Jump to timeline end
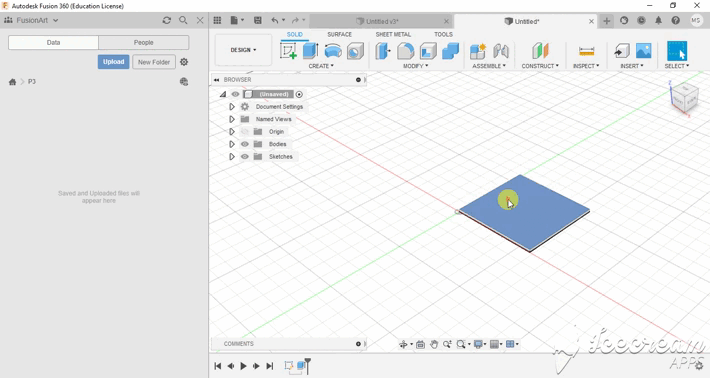The image size is (710, 378). 270,366
